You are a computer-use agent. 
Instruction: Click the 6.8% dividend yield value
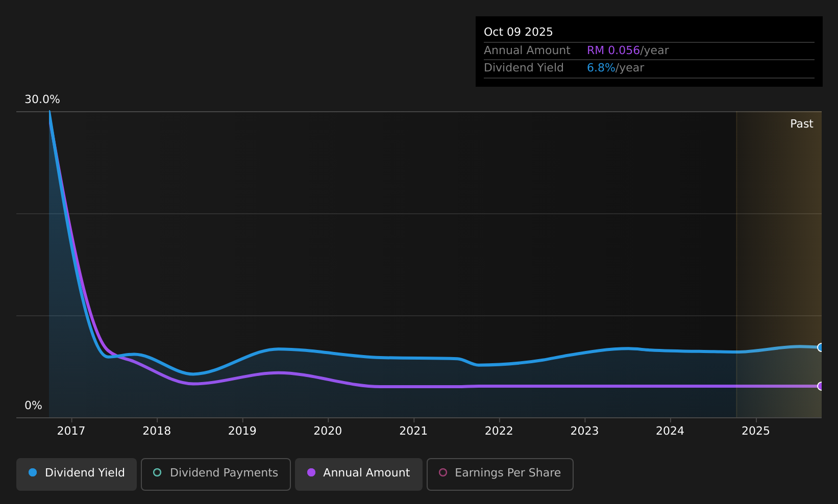(601, 68)
